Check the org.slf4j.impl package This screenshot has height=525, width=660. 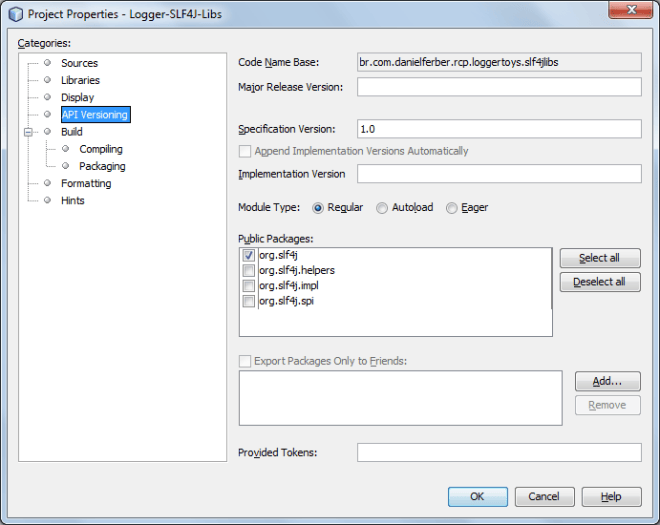[x=248, y=286]
